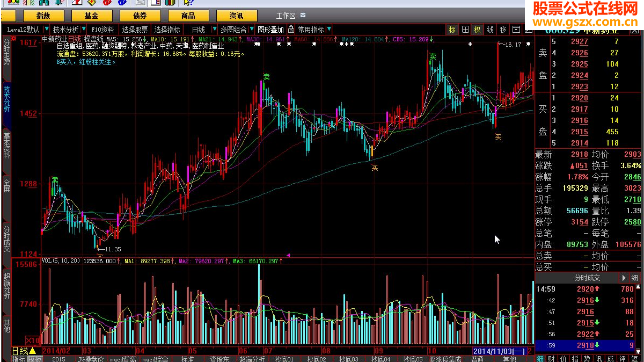Viewport: 644px width, 362px height.
Task: Switch to the 基本资料 side tab
Action: click(6, 146)
